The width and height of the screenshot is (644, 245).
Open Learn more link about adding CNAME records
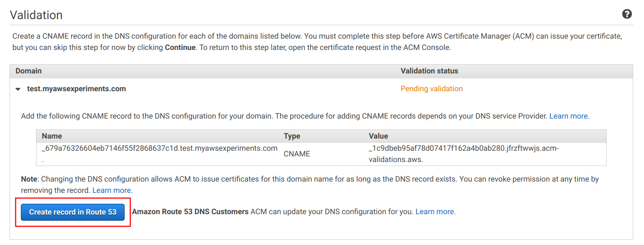[569, 116]
